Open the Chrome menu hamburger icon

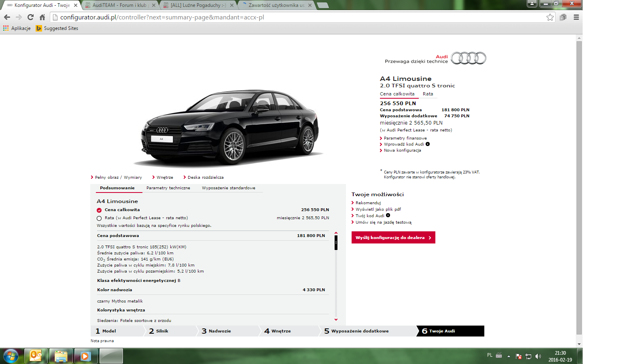(576, 17)
